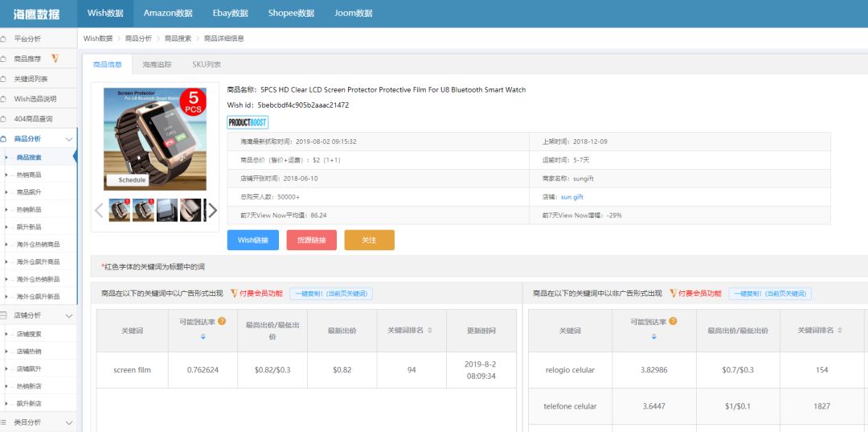
Task: Open the Wish数据 top navigation tab
Action: click(105, 14)
